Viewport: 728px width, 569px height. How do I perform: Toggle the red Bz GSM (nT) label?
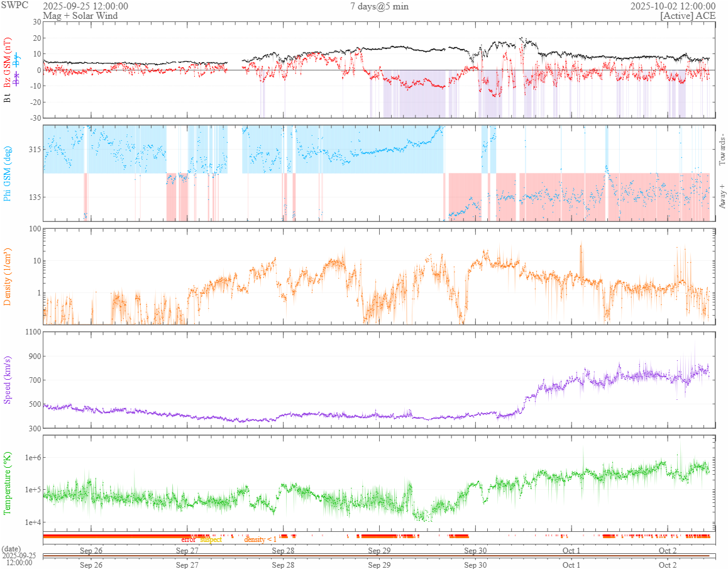[x=7, y=63]
